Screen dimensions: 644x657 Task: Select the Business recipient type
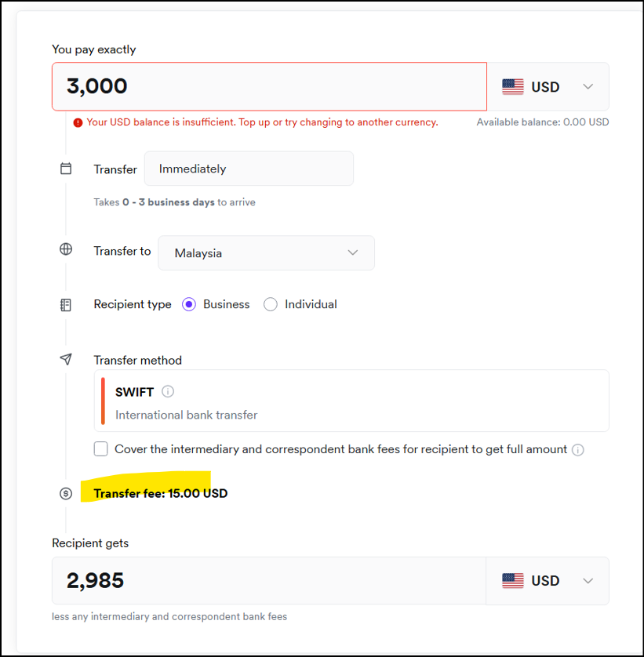point(189,304)
